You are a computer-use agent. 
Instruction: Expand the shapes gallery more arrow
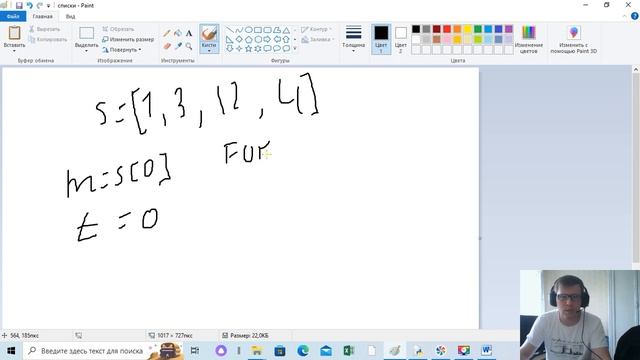(x=295, y=49)
